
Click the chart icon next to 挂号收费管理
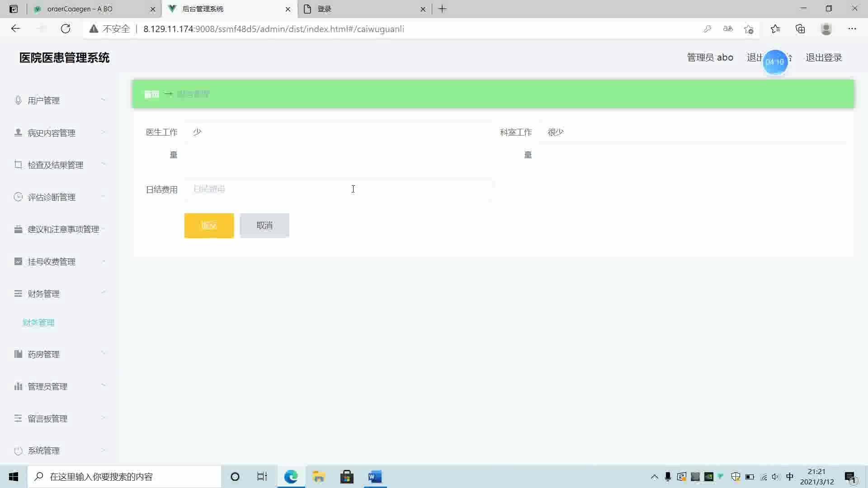(18, 261)
